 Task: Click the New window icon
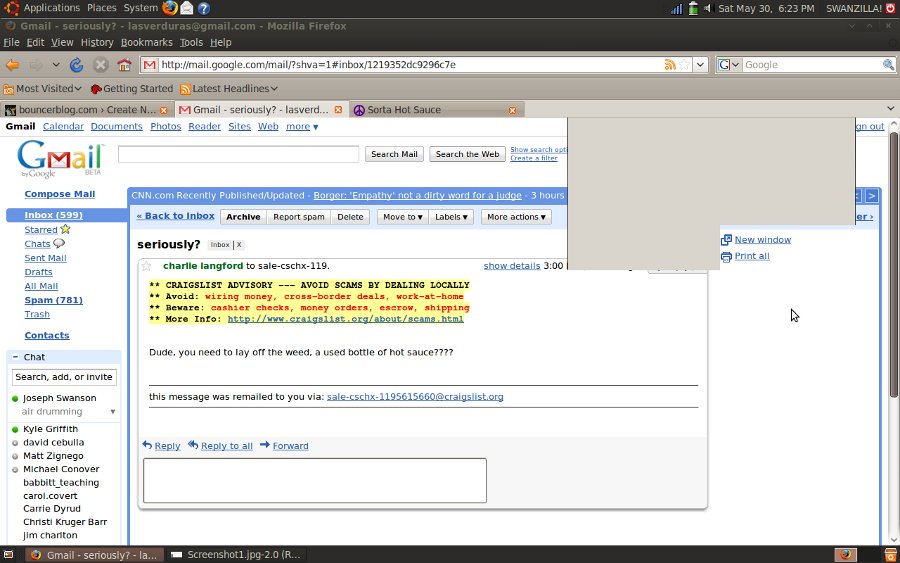click(726, 240)
